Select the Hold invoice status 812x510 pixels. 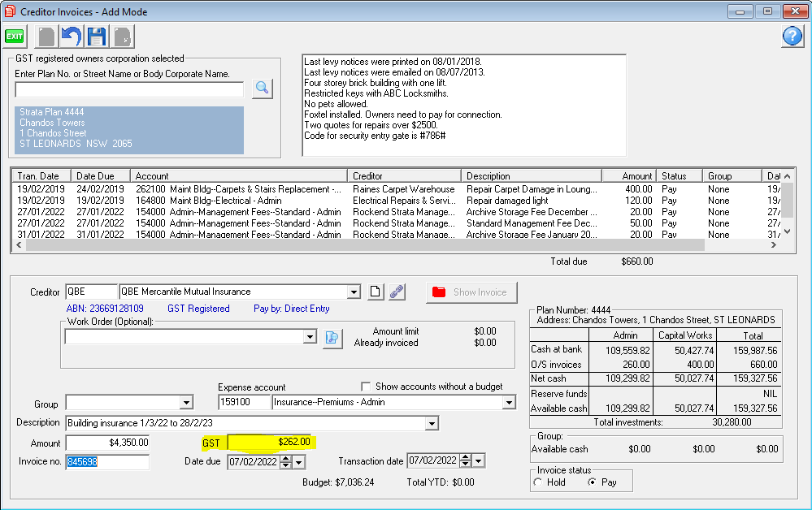pyautogui.click(x=537, y=482)
